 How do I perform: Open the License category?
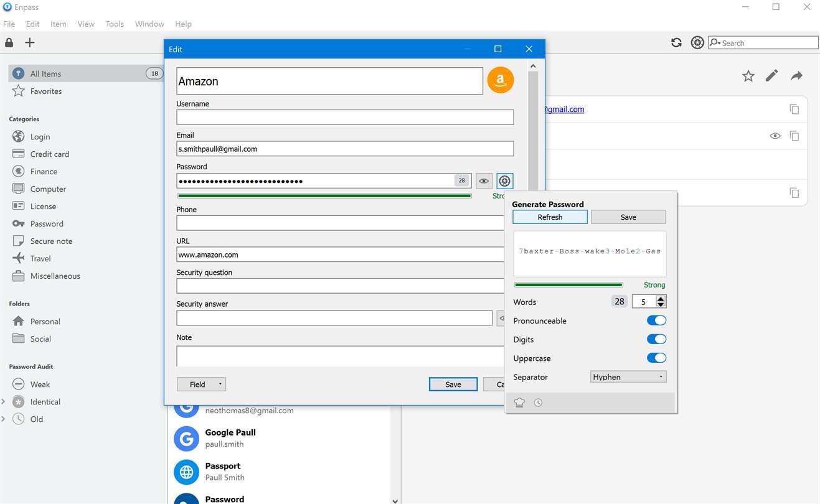[x=43, y=207]
